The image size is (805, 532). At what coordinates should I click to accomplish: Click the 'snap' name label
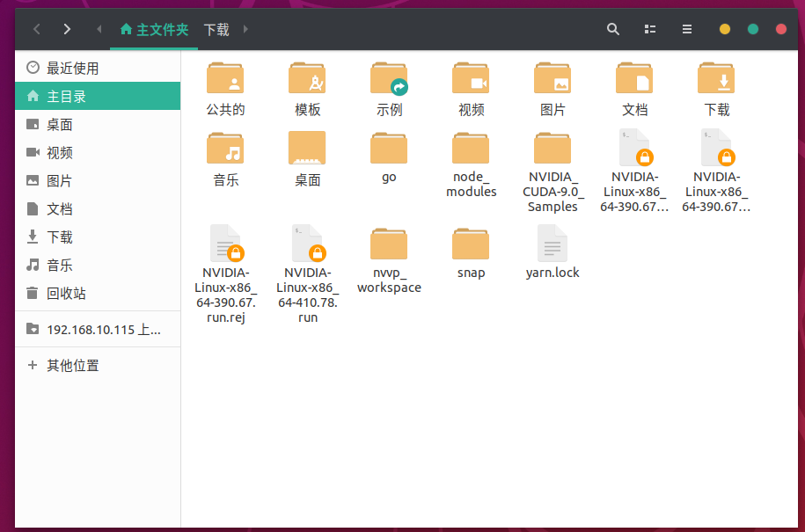point(471,273)
